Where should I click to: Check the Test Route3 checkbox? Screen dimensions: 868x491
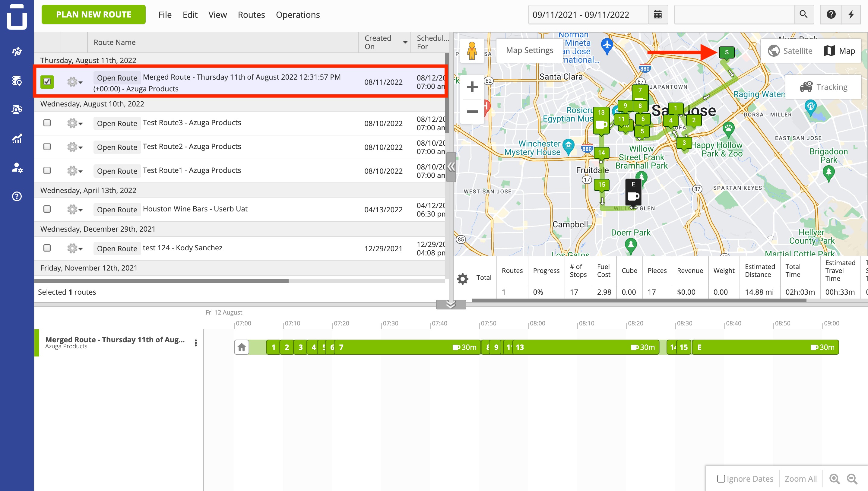click(47, 123)
